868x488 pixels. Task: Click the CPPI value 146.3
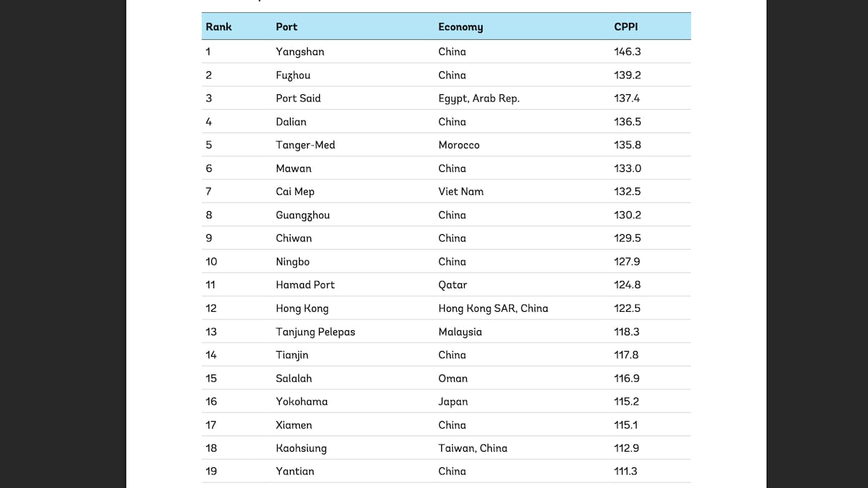pyautogui.click(x=627, y=51)
